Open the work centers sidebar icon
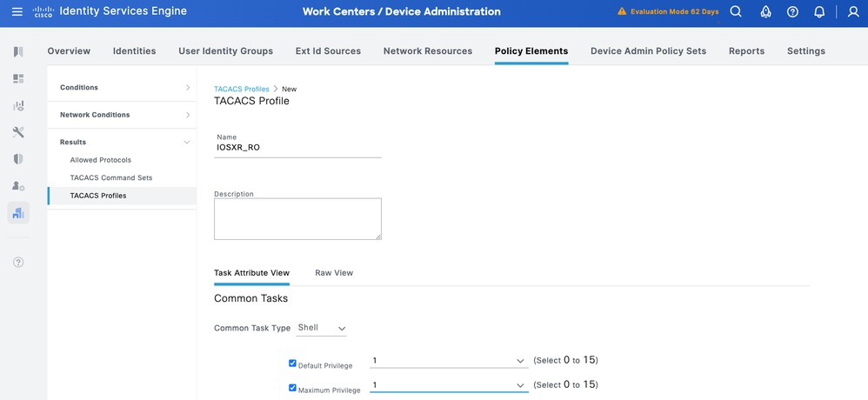 pos(18,213)
